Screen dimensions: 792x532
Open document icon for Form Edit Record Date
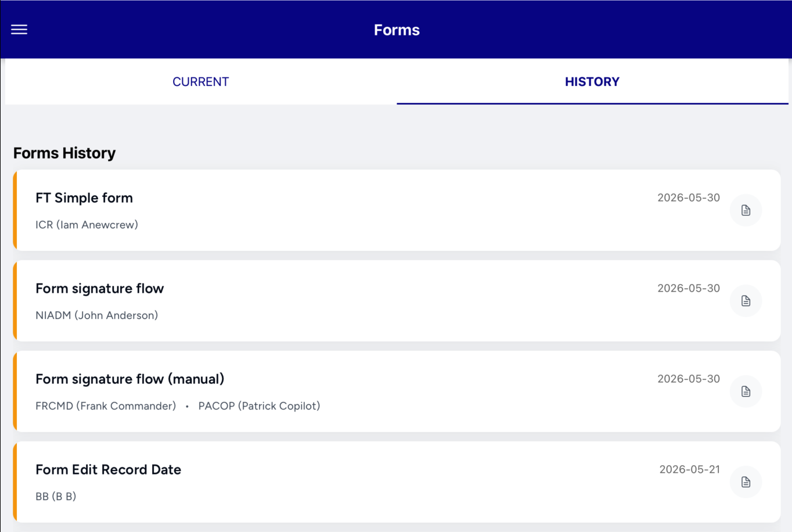(746, 482)
